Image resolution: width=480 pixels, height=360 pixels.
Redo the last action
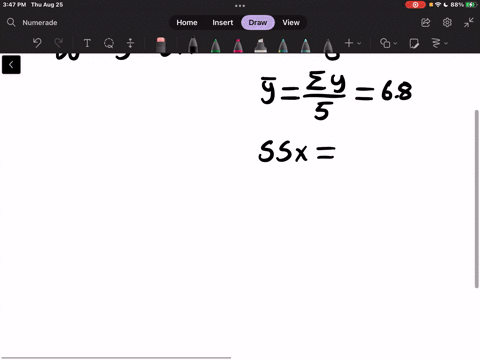(x=59, y=43)
